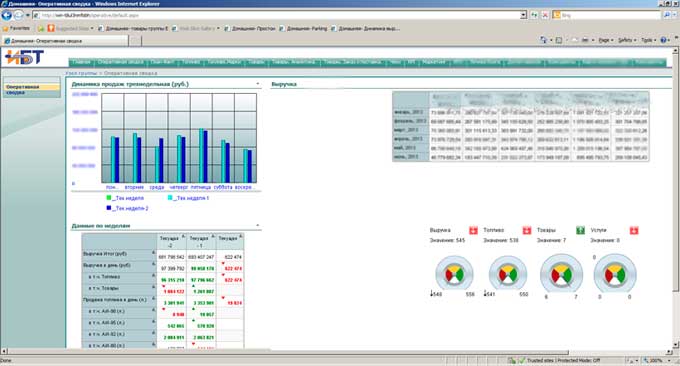Click the 'Trusted sites | Protected Mode: Off' status text
This screenshot has width=680, height=366.
pos(563,360)
